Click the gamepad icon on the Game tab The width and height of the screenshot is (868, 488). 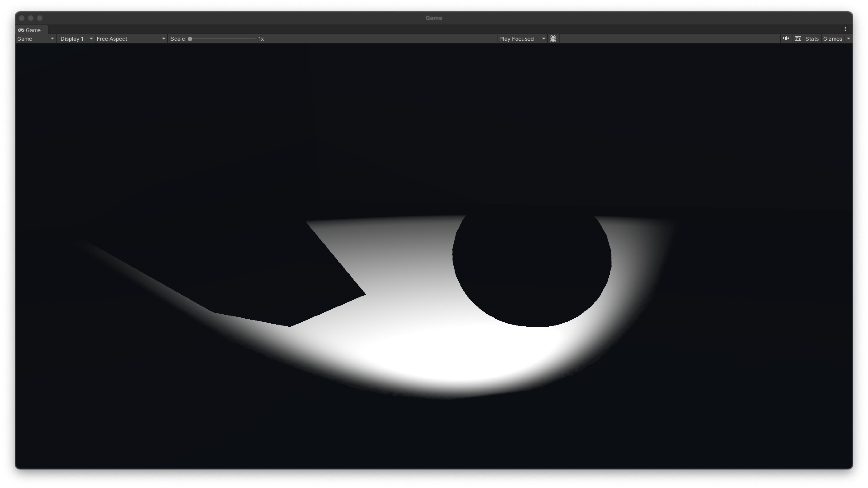pyautogui.click(x=21, y=30)
